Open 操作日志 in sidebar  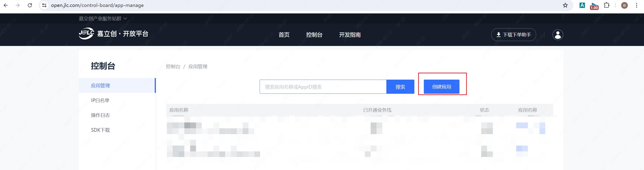[x=100, y=115]
